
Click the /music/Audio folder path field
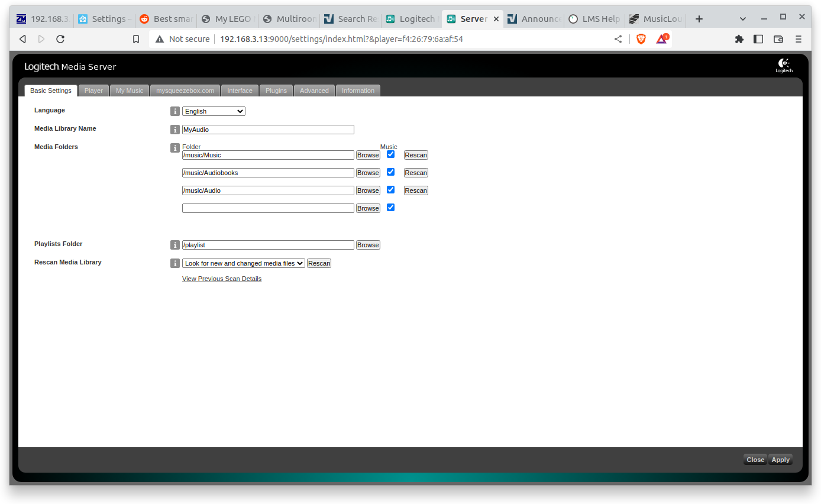click(268, 190)
